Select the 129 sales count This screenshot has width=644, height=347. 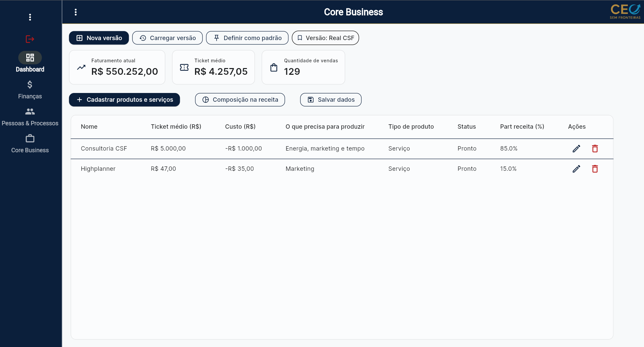292,71
